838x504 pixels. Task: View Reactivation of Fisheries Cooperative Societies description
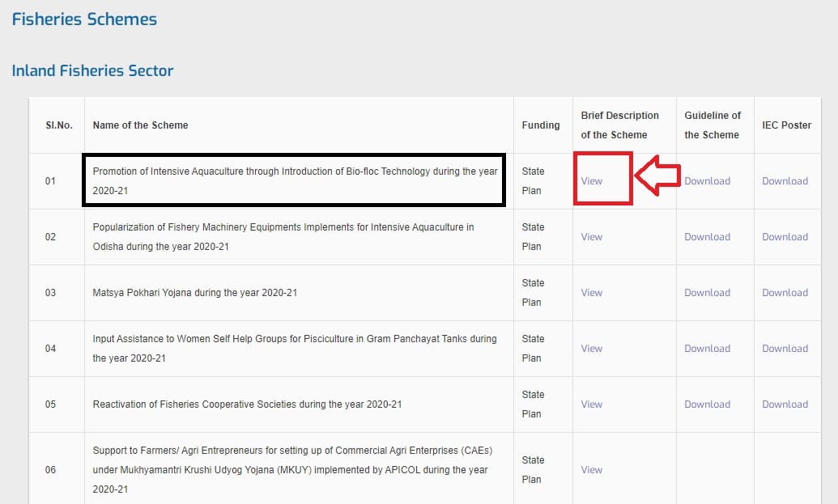tap(592, 404)
